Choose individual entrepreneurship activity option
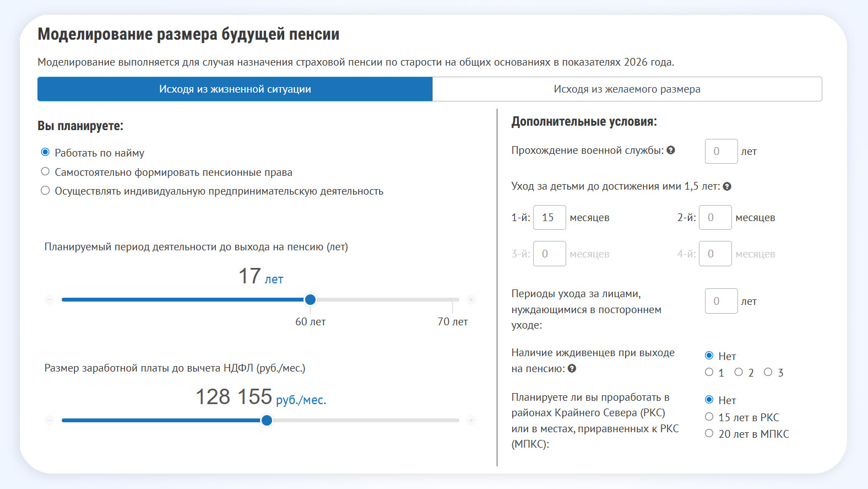 click(45, 191)
